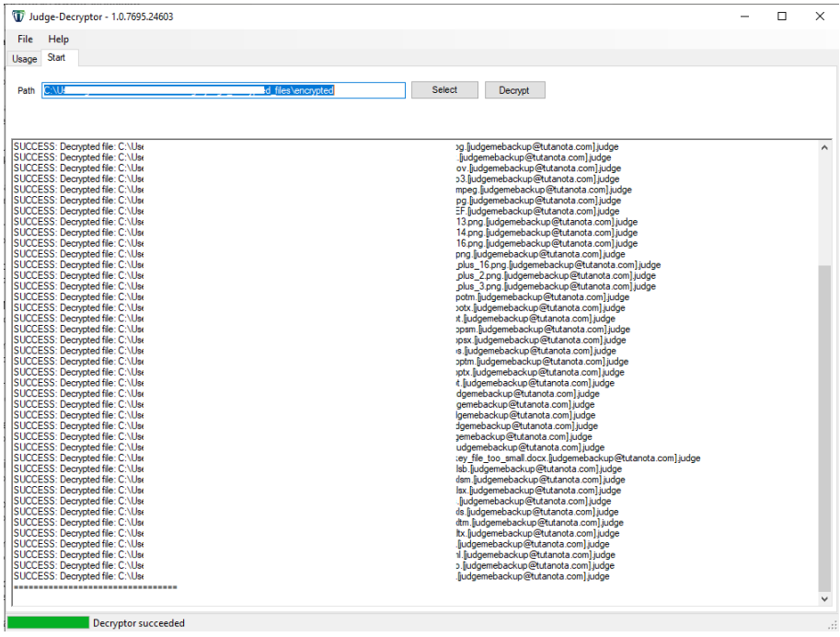This screenshot has height=637, width=840.
Task: Open the Help menu
Action: tap(59, 40)
